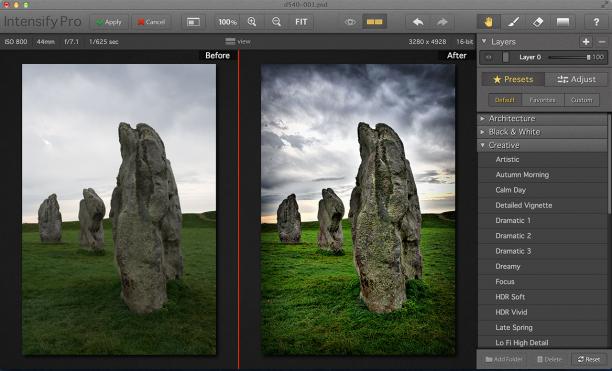This screenshot has width=612, height=371.
Task: Add a new layer with plus icon
Action: 586,42
